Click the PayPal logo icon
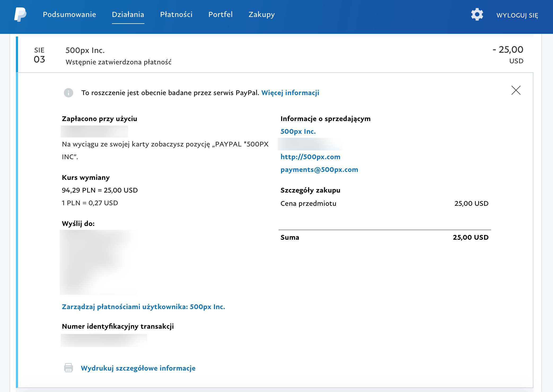553x392 pixels. [x=20, y=14]
